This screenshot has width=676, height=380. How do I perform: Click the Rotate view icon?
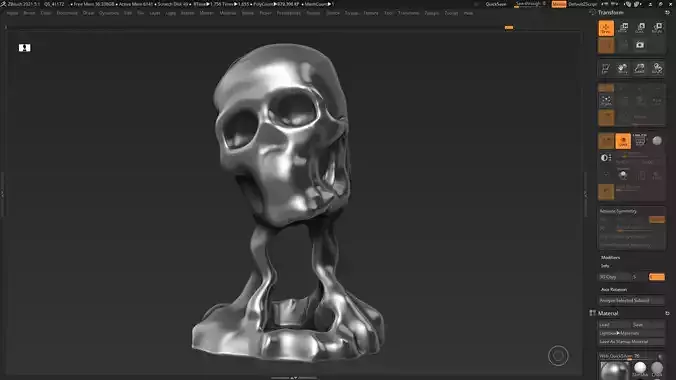[657, 69]
